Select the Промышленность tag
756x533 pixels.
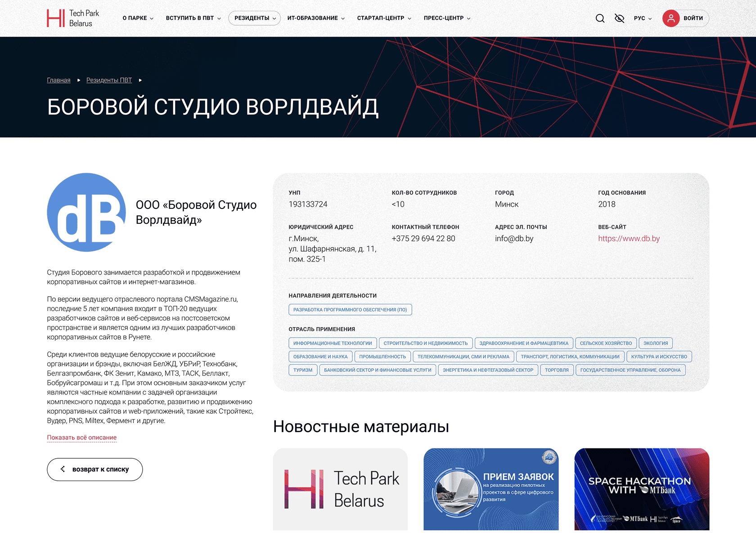382,357
